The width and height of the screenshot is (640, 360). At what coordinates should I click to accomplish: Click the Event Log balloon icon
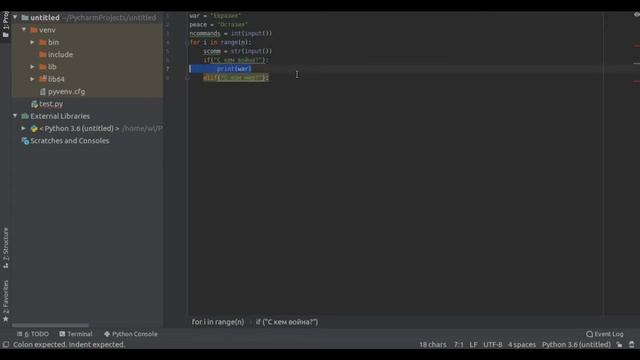pos(589,334)
